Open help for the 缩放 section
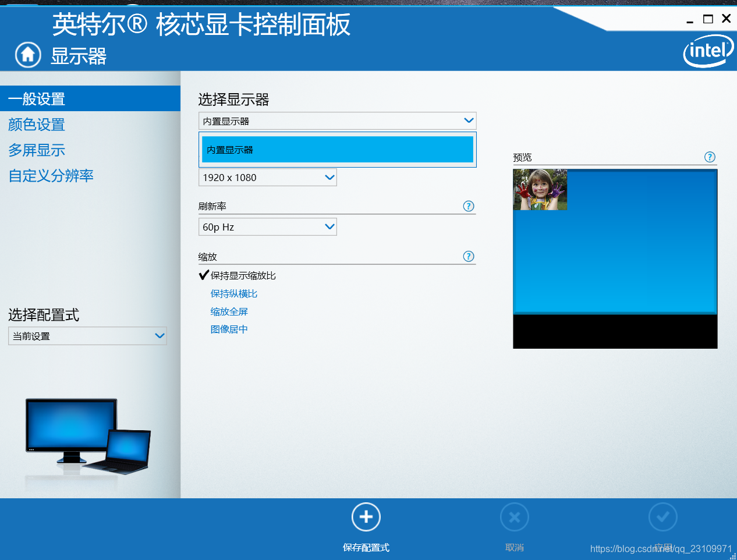Screen dimensions: 737x560 point(469,256)
